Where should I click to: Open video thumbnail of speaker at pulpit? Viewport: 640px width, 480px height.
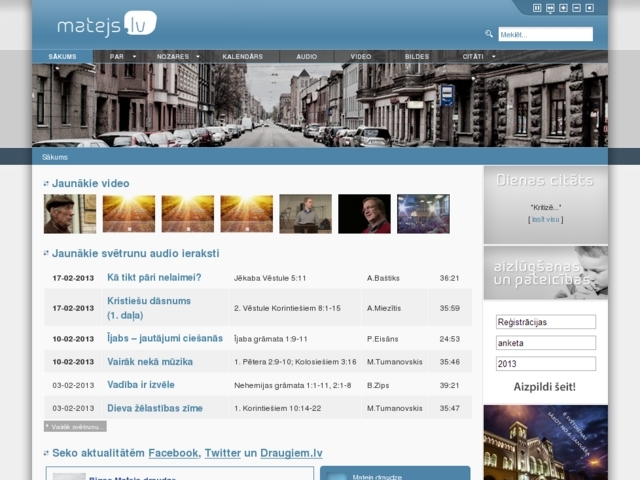[305, 214]
